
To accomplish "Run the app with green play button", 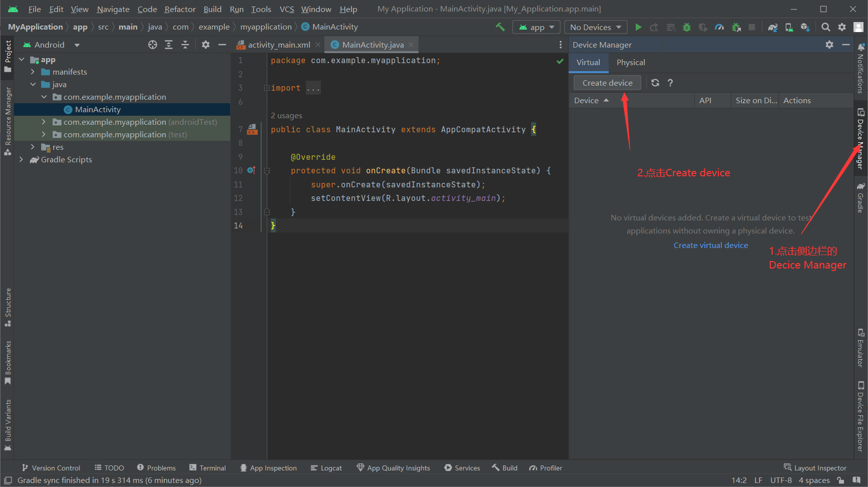I will (x=638, y=27).
